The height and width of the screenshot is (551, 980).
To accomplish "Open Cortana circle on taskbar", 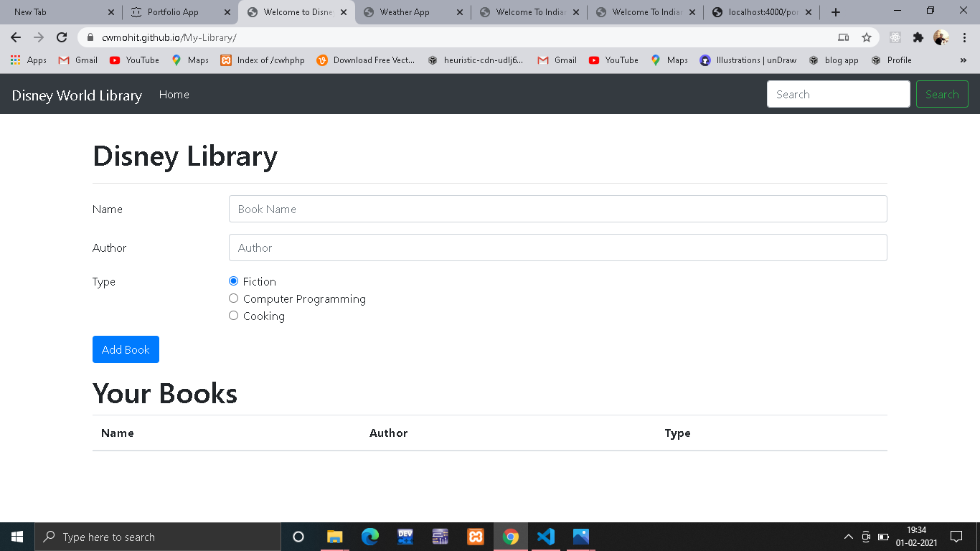I will click(x=298, y=537).
